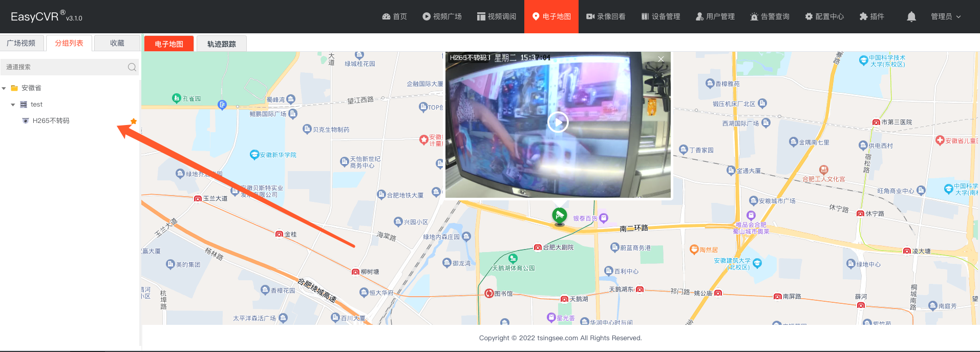Click the 西湖国际广场 marker
Viewport: 980px width, 352px height.
pyautogui.click(x=766, y=123)
